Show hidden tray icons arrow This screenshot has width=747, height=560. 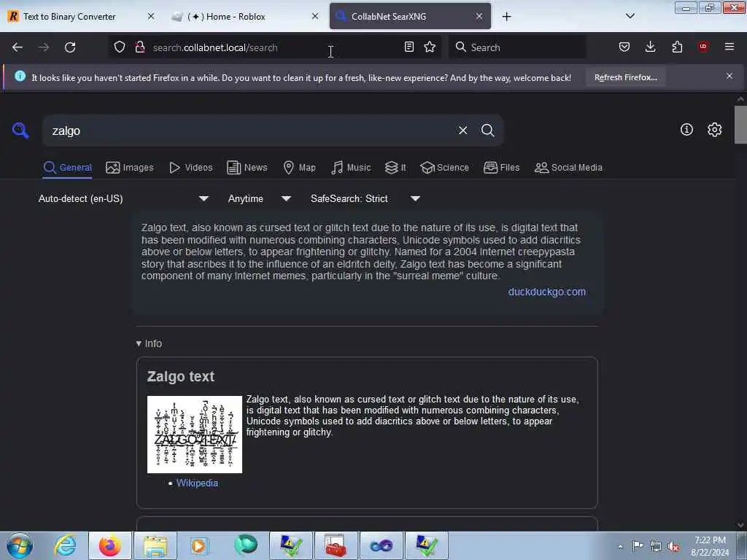tap(620, 547)
